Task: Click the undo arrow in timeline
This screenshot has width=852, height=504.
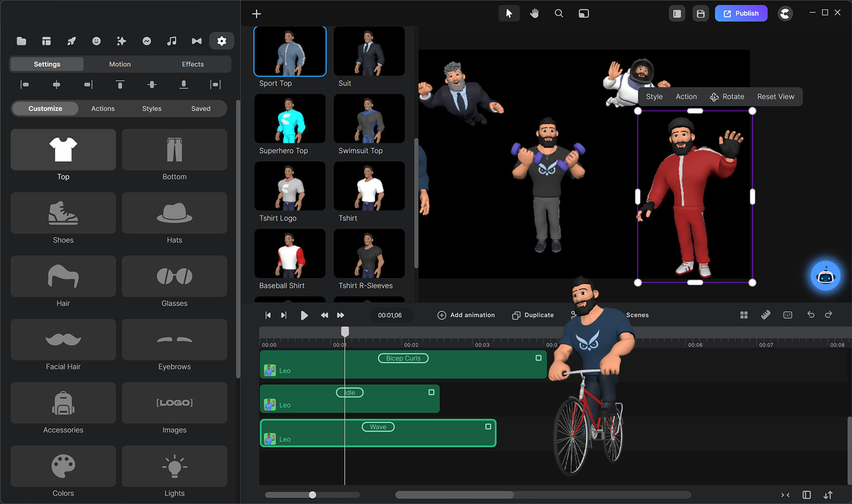Action: [810, 315]
